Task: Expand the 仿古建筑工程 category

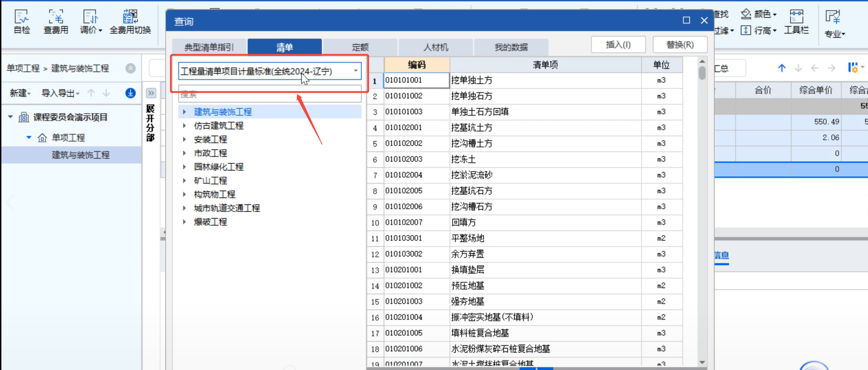Action: (184, 125)
